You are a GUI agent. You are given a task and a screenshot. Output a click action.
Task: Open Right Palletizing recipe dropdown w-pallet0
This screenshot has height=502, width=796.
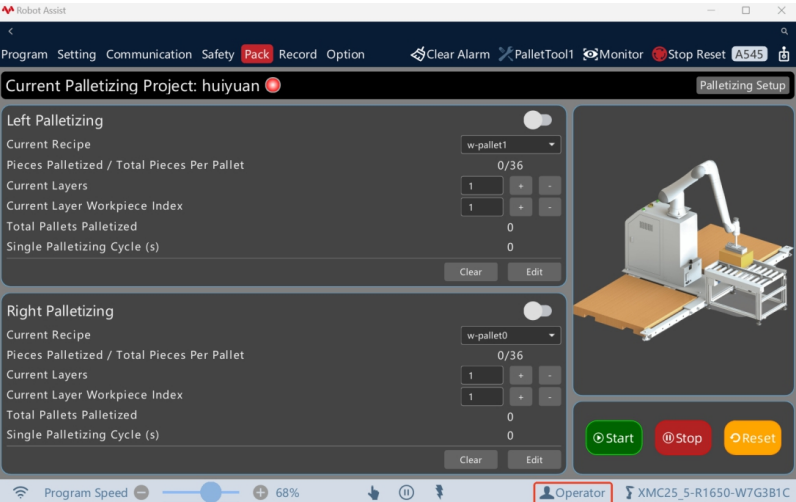pyautogui.click(x=511, y=335)
